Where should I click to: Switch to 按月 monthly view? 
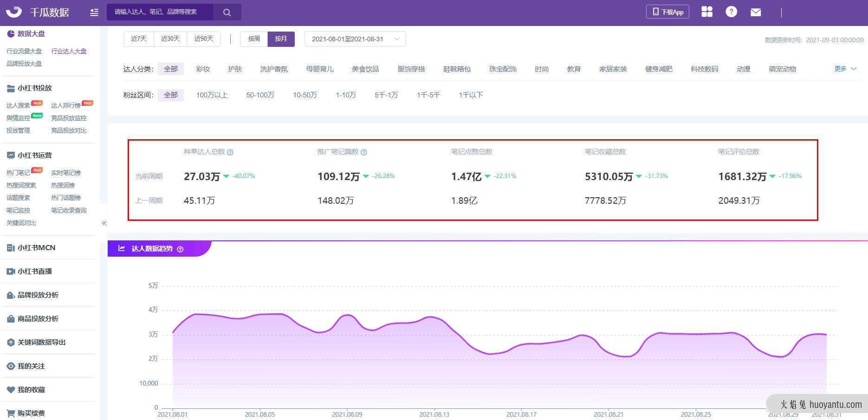[x=281, y=39]
